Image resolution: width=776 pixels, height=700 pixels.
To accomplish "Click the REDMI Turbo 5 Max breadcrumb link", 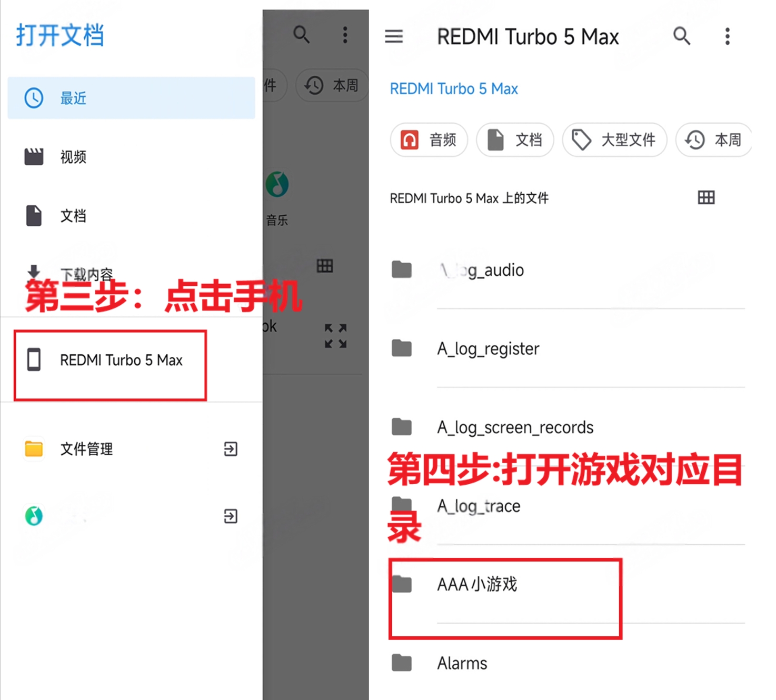I will 453,89.
